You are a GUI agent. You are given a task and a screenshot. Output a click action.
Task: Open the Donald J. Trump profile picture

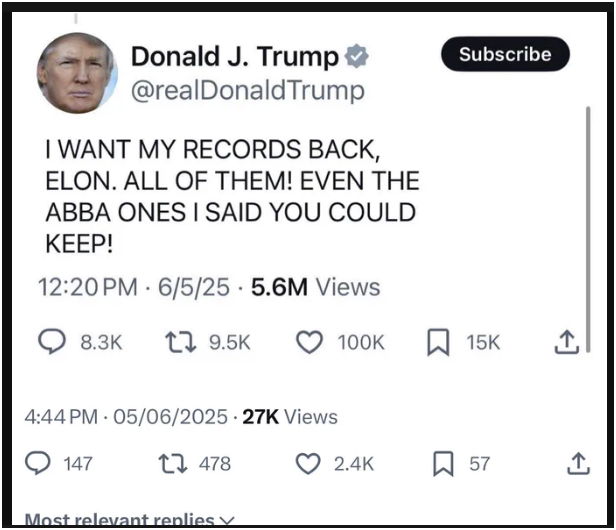pos(77,73)
